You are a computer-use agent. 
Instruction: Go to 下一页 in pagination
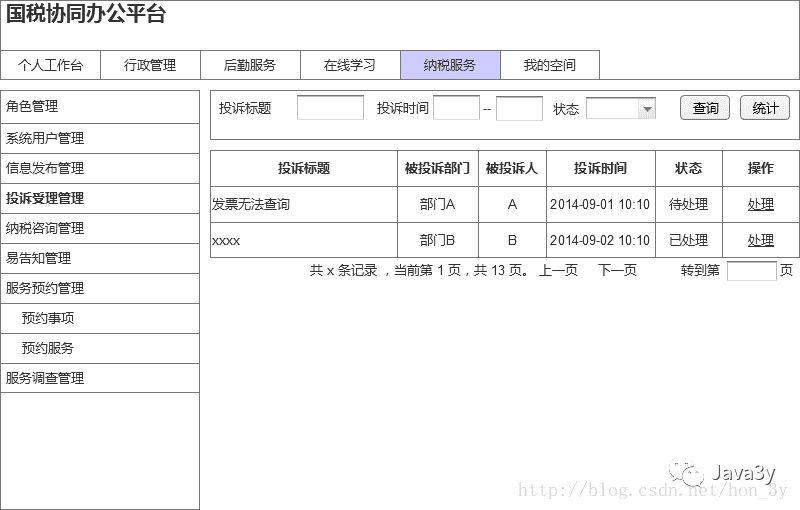pos(617,270)
